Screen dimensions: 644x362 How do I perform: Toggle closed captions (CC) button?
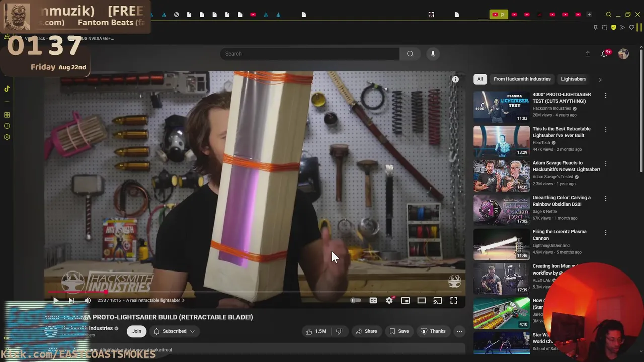[373, 300]
